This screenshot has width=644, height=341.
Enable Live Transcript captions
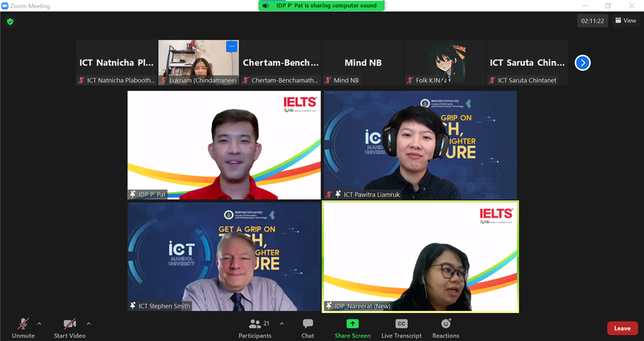(401, 328)
